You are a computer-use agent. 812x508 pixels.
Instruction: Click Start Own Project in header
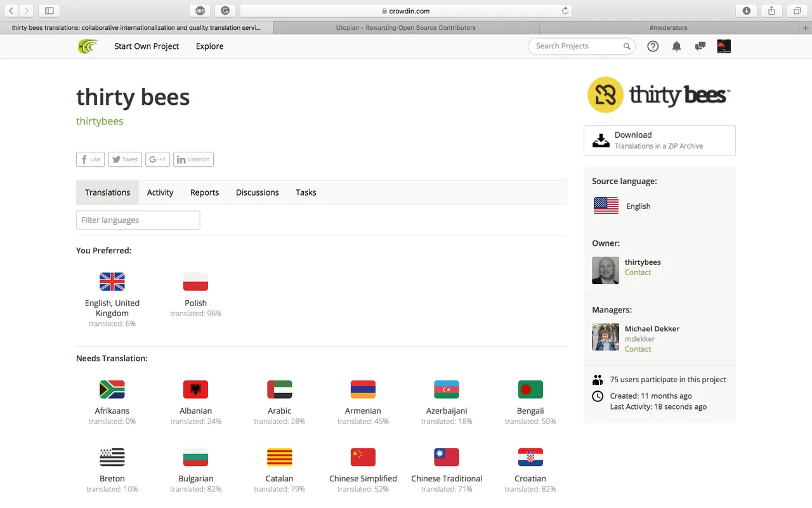point(147,46)
